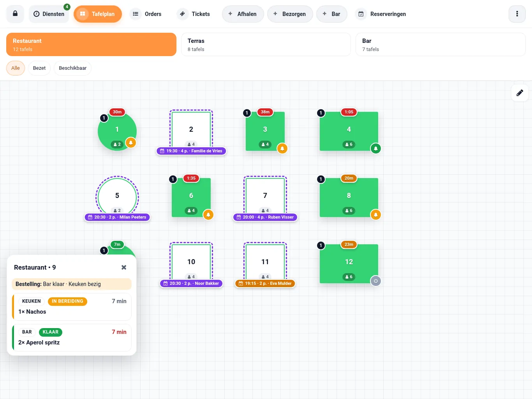Click the lock screen icon button
Viewport: 532px width, 399px height.
coord(15,14)
